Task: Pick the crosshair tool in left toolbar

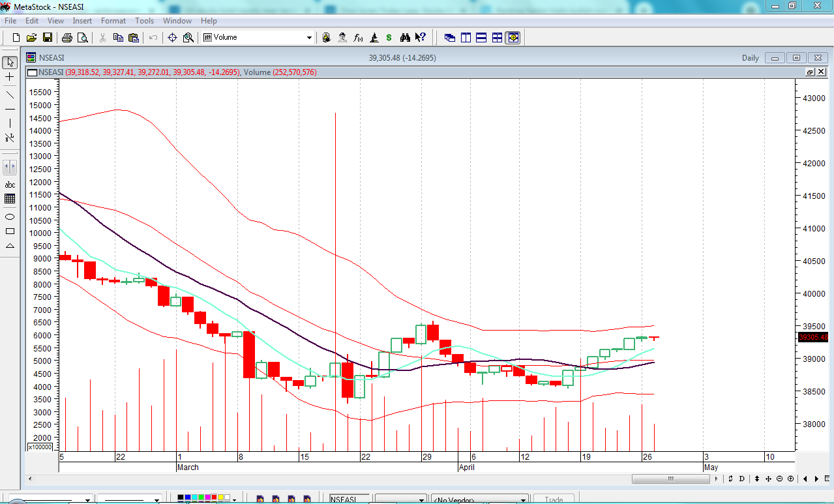Action: (x=10, y=77)
